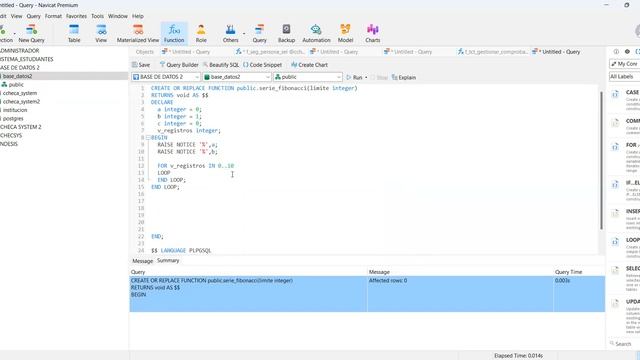
Task: Select the ccheca_system database
Action: [19, 93]
